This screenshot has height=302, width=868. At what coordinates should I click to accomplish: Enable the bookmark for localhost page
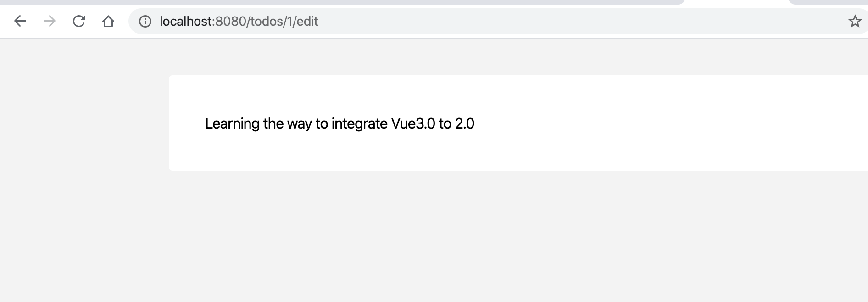854,21
